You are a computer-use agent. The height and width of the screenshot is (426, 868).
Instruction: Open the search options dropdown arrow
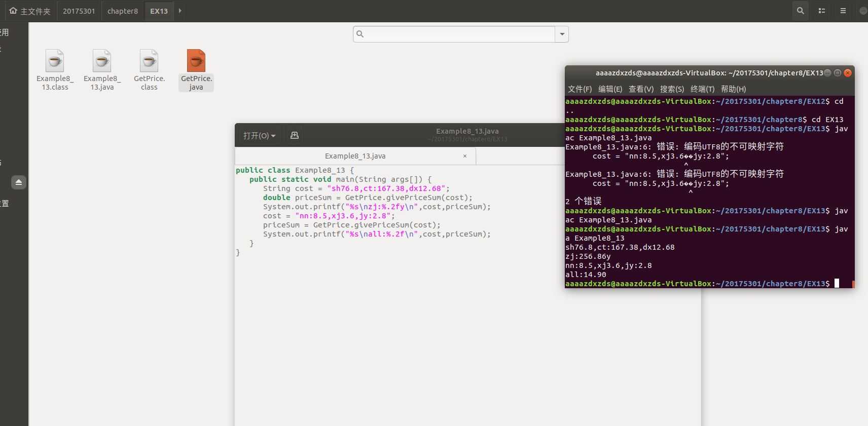[x=562, y=34]
